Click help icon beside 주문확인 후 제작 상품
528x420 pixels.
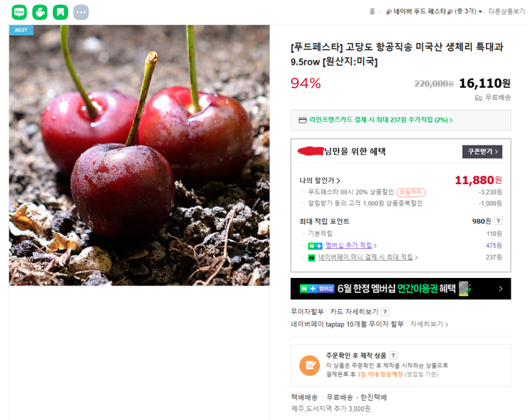393,355
